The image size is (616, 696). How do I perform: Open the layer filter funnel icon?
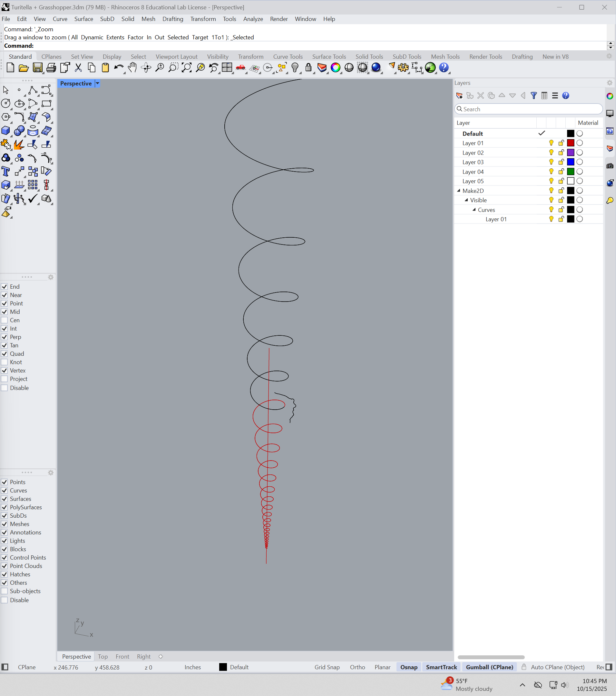tap(533, 96)
